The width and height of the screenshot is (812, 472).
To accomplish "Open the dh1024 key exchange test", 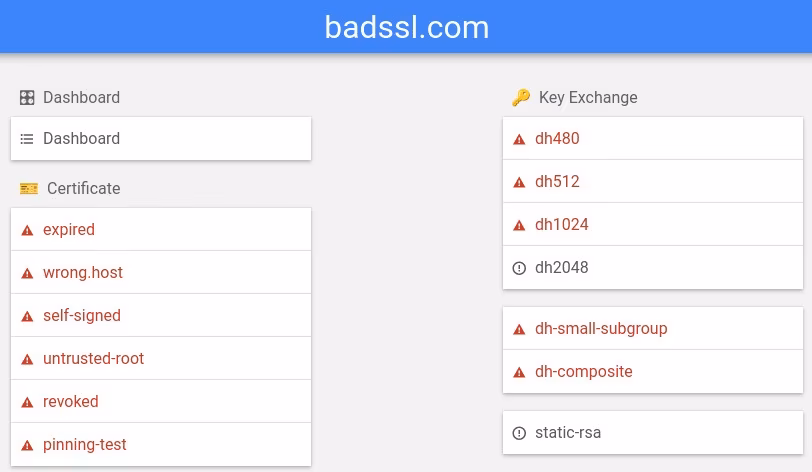I will point(562,225).
